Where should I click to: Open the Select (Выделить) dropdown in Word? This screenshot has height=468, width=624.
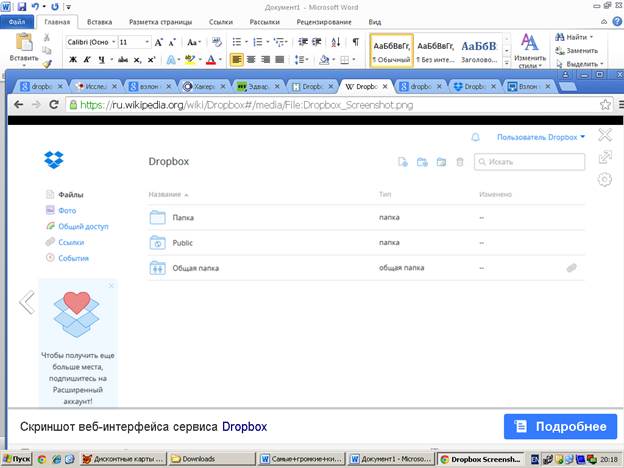[x=579, y=64]
